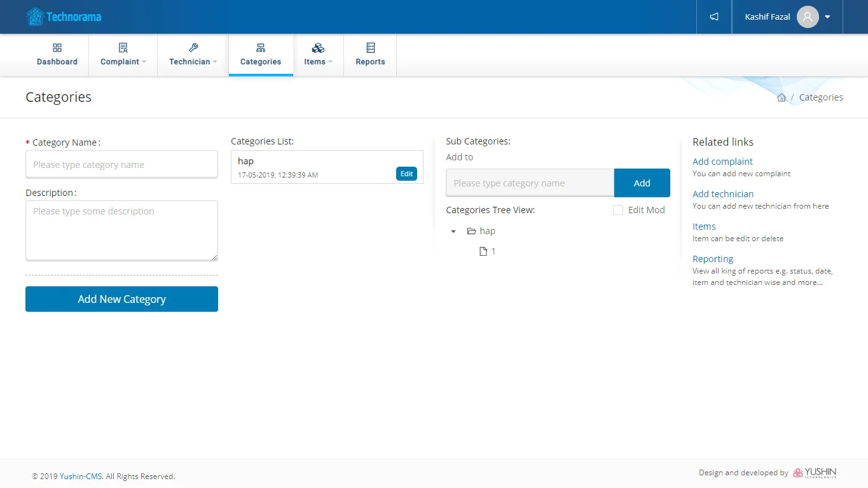This screenshot has width=868, height=488.
Task: Open the announcements megaphone icon
Action: tap(714, 17)
